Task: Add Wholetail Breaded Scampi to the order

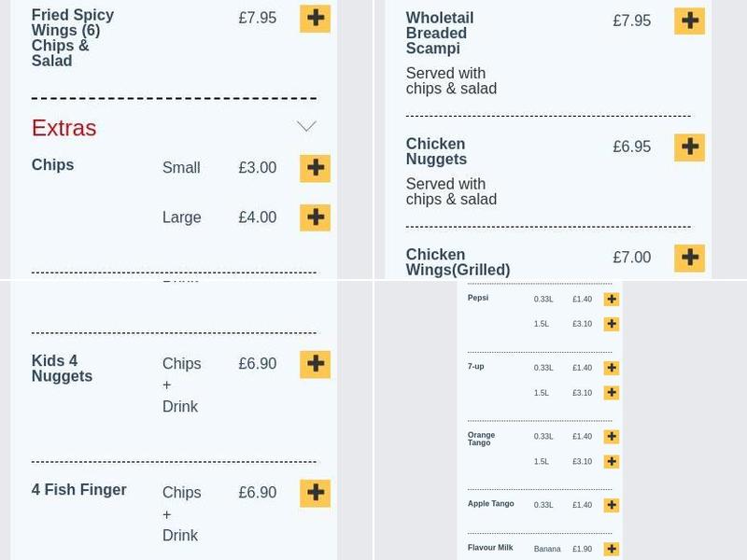Action: point(690,20)
